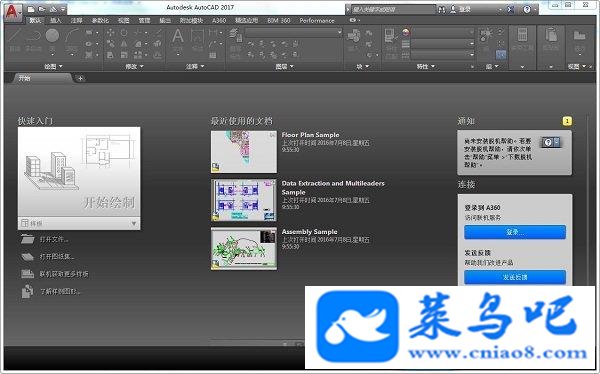
Task: Click the search input field in title bar
Action: [x=393, y=9]
